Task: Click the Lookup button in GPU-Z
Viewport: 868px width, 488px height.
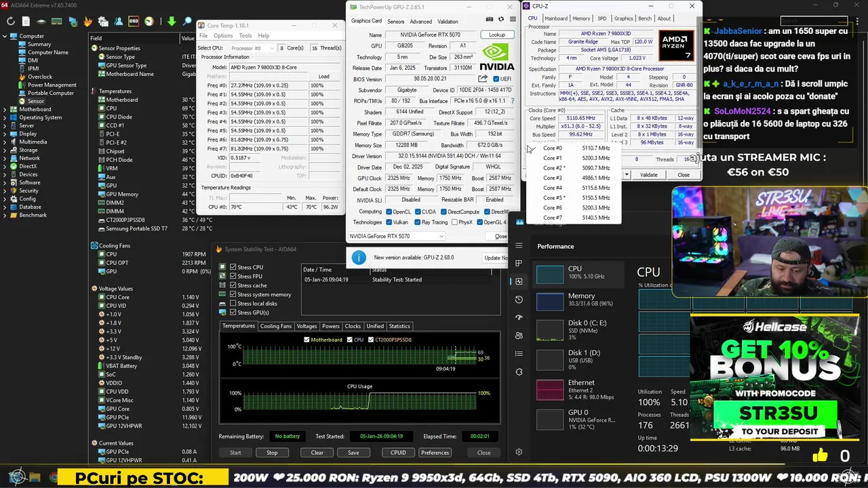Action: tap(497, 35)
